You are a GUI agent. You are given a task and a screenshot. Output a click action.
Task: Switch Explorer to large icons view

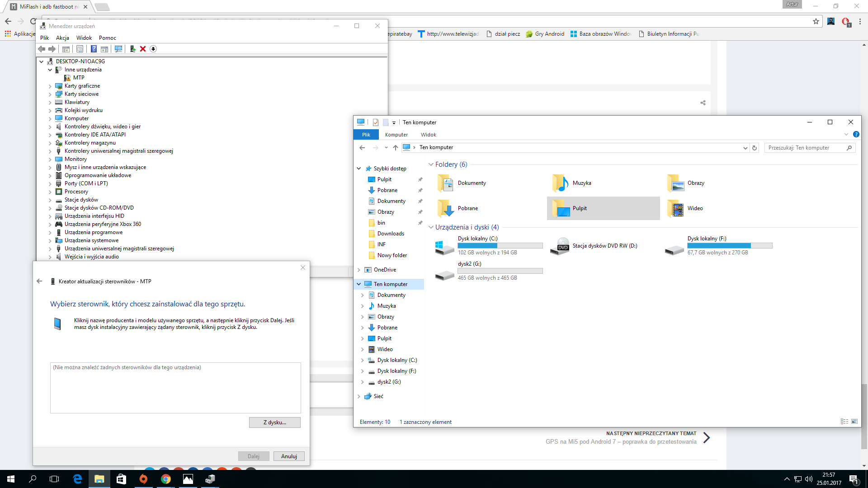point(854,422)
